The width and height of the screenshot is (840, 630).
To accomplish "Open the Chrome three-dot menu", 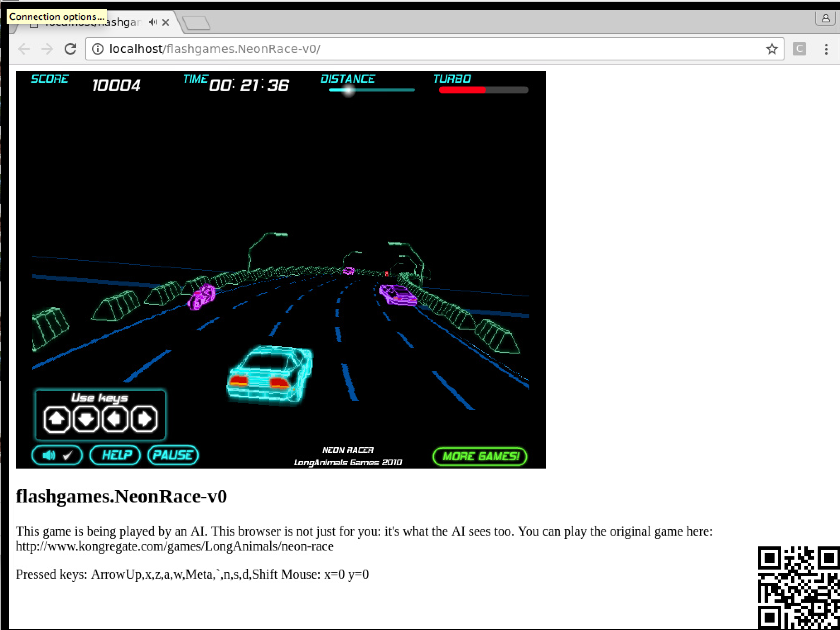I will pyautogui.click(x=826, y=49).
